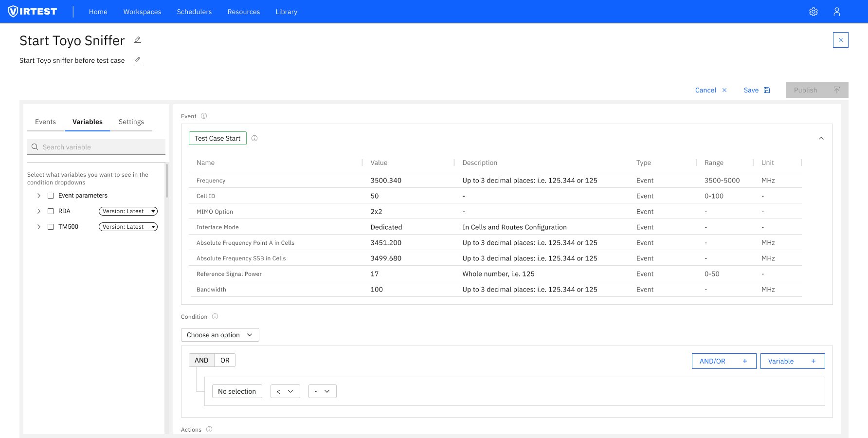This screenshot has width=868, height=438.
Task: Click the info icon next to Test Case Start
Action: click(254, 138)
